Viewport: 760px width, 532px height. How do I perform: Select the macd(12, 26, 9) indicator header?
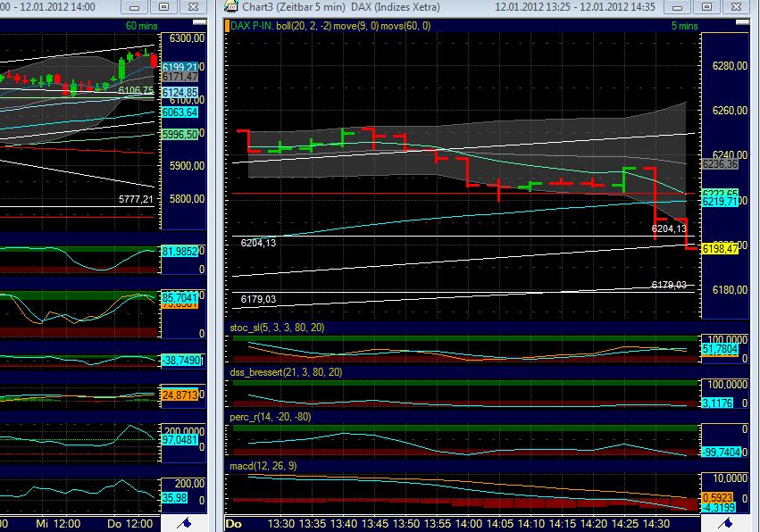pyautogui.click(x=262, y=466)
